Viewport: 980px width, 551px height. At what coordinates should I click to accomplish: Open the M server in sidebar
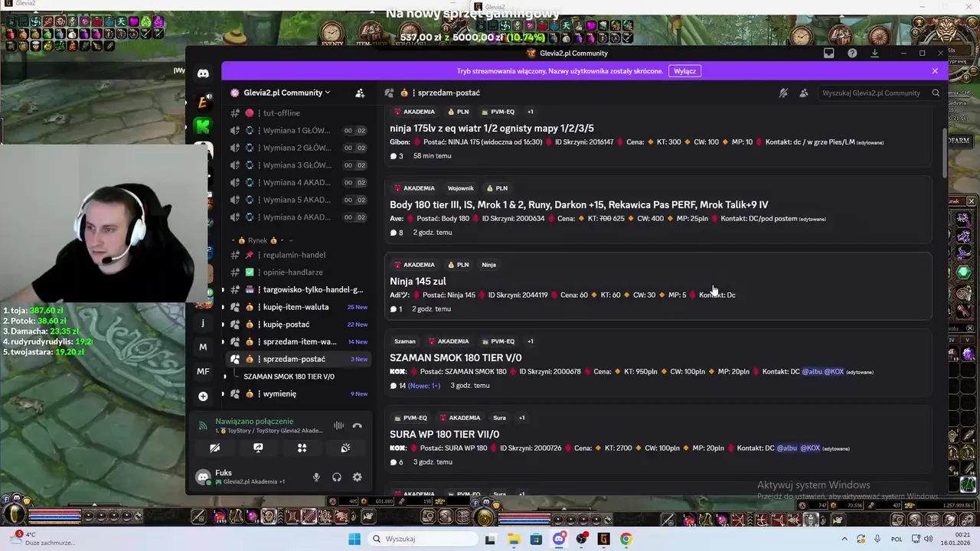[x=203, y=347]
